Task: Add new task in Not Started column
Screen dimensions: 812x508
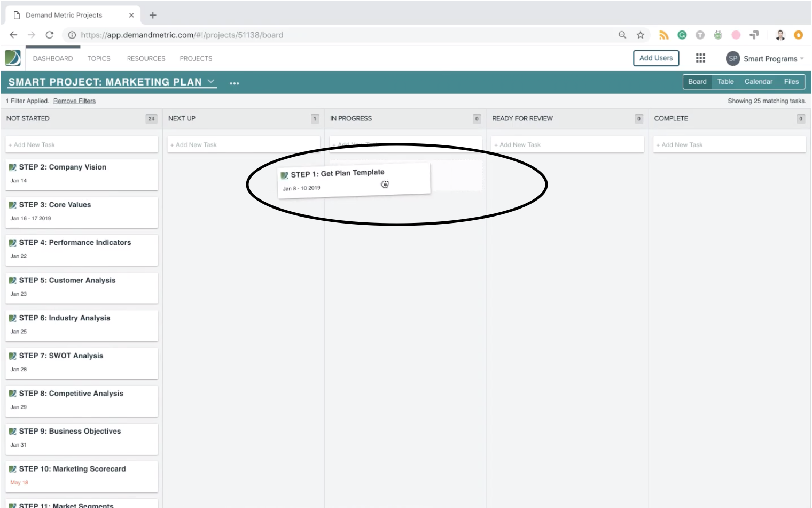Action: (82, 145)
